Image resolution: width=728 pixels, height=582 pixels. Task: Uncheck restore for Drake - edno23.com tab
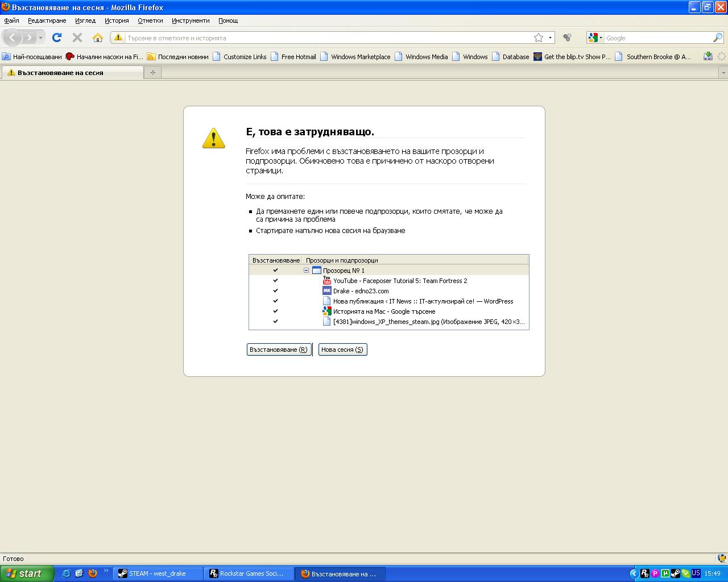coord(275,290)
